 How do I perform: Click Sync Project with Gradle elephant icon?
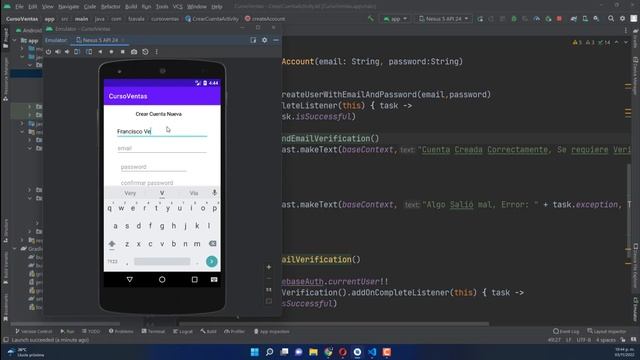pos(574,19)
